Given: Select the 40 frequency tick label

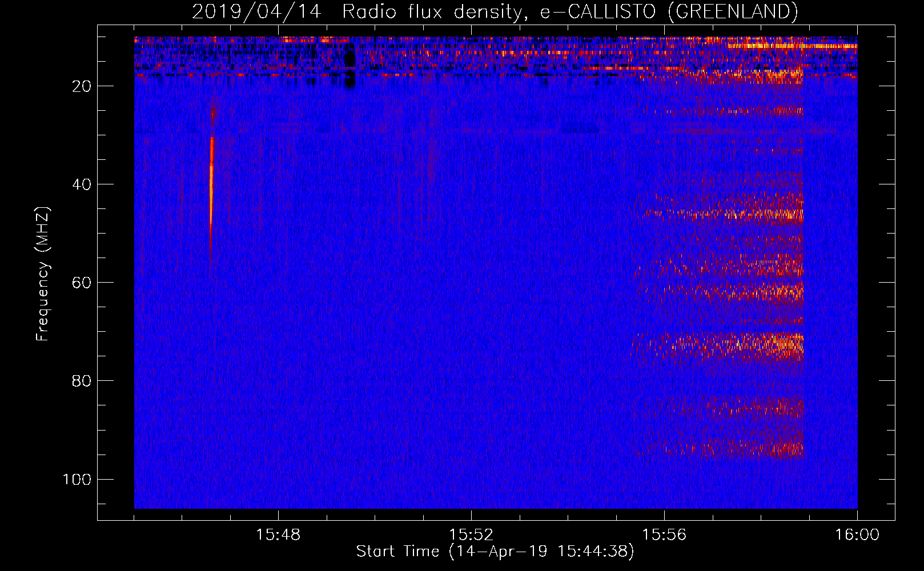Looking at the screenshot, I should point(82,184).
